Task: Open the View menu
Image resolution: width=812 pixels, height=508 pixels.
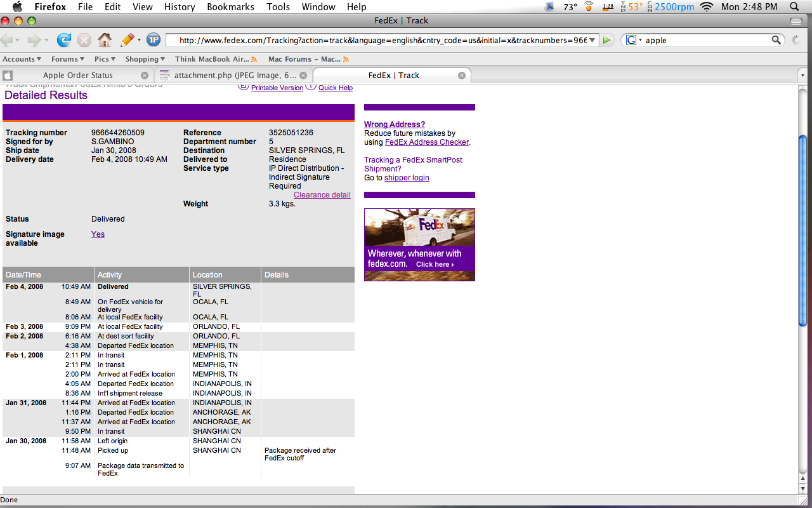Action: (143, 7)
